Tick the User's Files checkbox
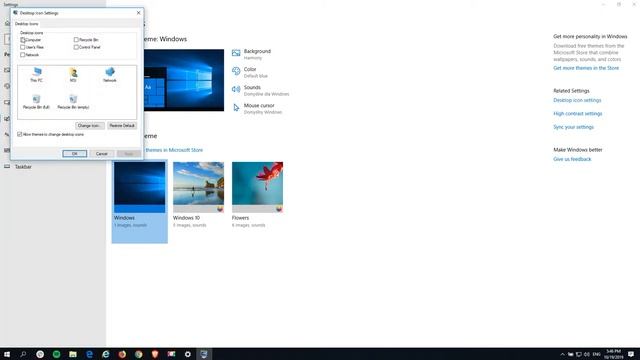Viewport: 640px width, 360px height. 22,47
